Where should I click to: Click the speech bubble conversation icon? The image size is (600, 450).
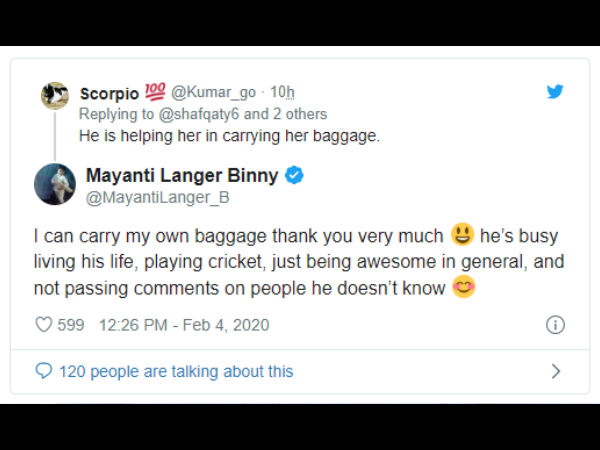click(x=43, y=371)
